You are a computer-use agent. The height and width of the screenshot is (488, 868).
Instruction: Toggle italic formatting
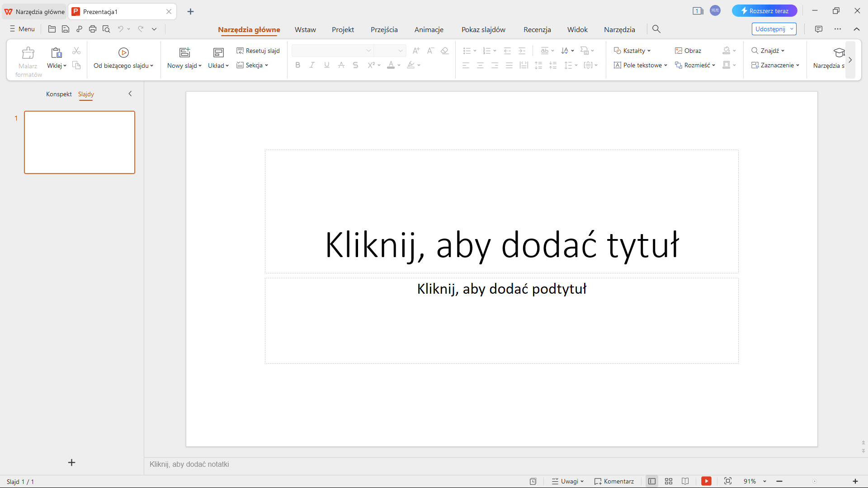click(x=312, y=65)
